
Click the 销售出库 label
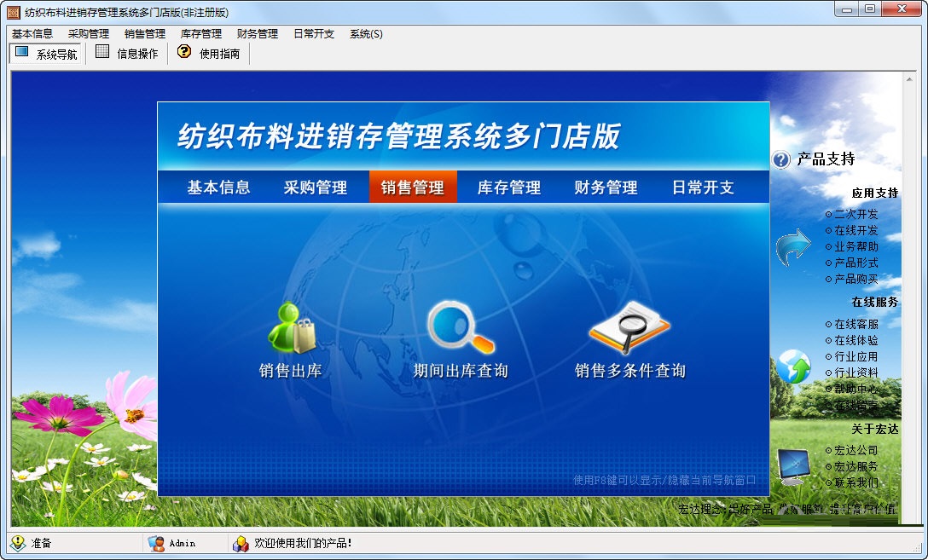[291, 371]
